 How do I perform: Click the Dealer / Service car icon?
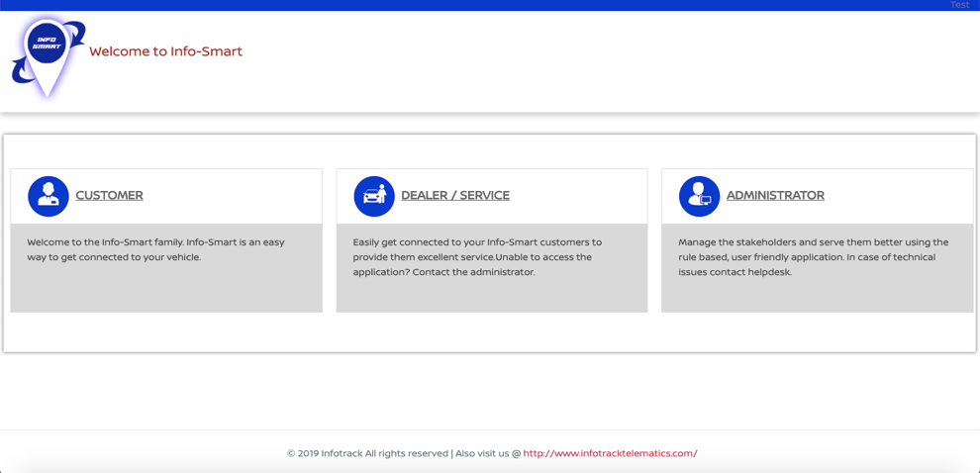click(373, 196)
